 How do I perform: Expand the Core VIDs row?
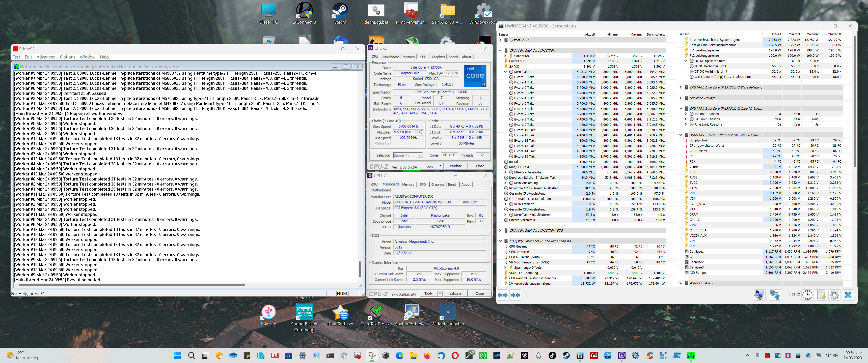coord(505,56)
